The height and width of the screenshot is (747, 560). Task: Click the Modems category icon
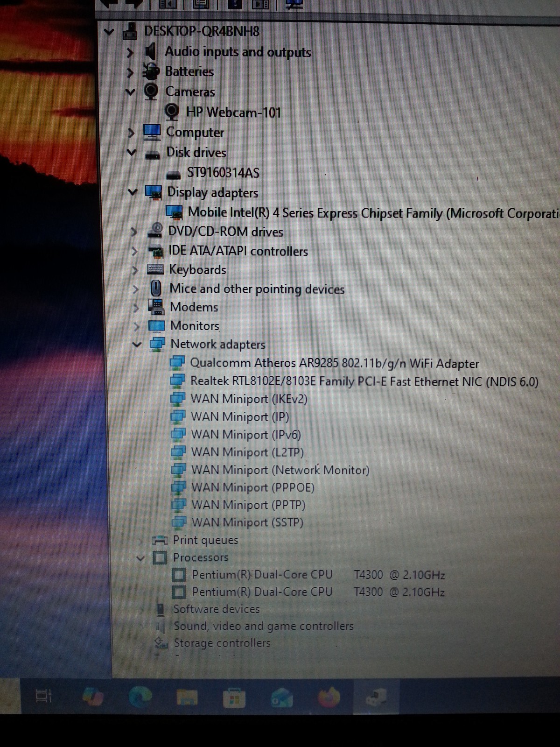156,307
